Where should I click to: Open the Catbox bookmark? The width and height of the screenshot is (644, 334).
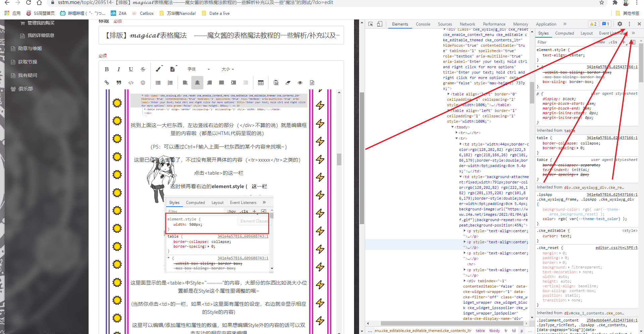click(x=143, y=13)
